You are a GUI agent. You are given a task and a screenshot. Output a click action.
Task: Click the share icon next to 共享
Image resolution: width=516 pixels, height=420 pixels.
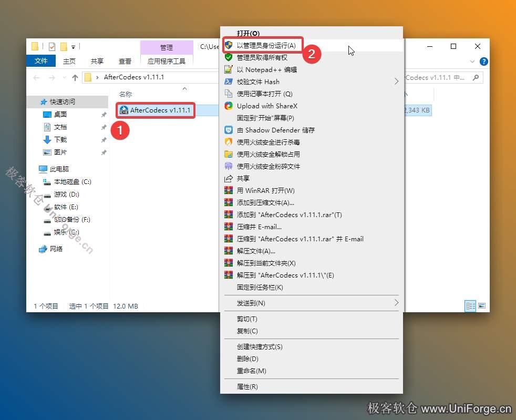[x=229, y=178]
